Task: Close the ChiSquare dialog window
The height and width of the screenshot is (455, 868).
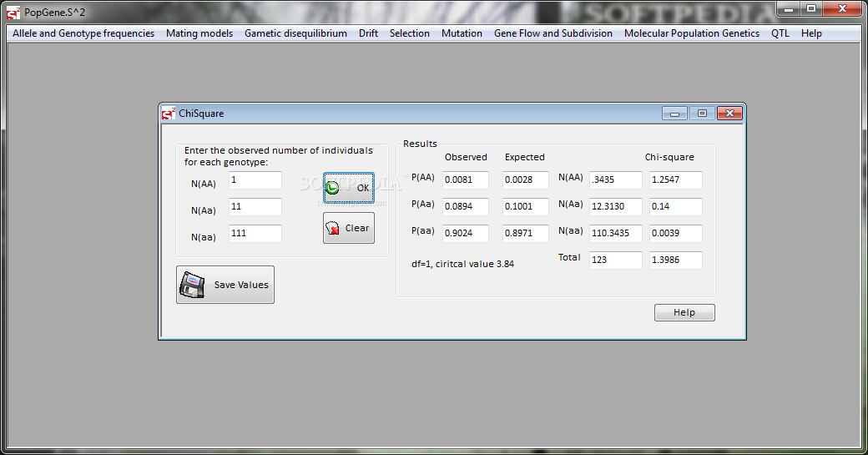Action: pos(729,114)
